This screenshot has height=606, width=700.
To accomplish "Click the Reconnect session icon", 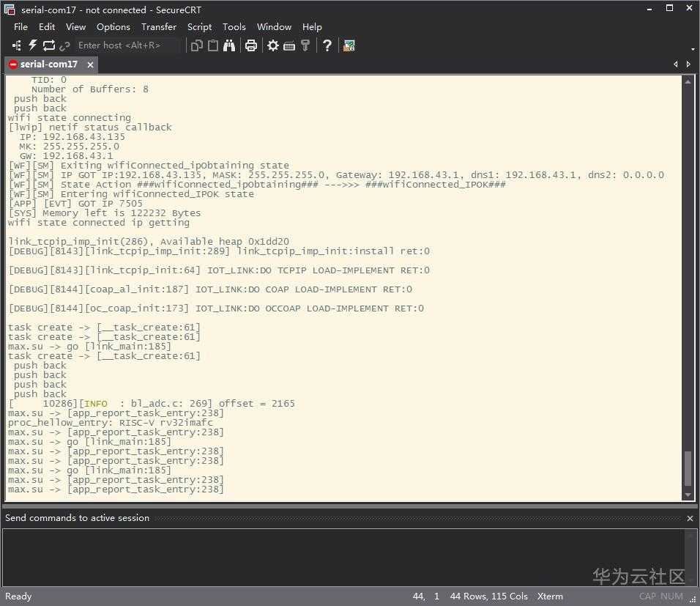I will pyautogui.click(x=48, y=45).
